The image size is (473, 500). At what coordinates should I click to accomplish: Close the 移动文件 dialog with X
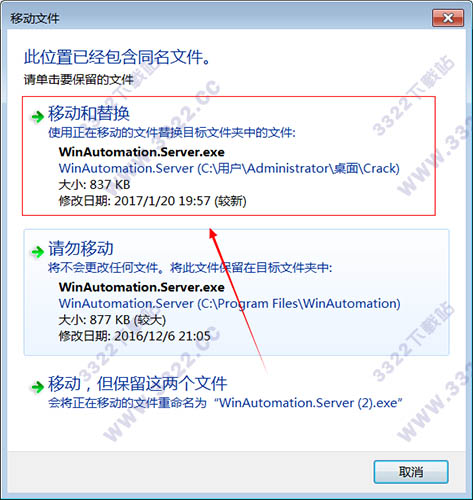tap(448, 18)
